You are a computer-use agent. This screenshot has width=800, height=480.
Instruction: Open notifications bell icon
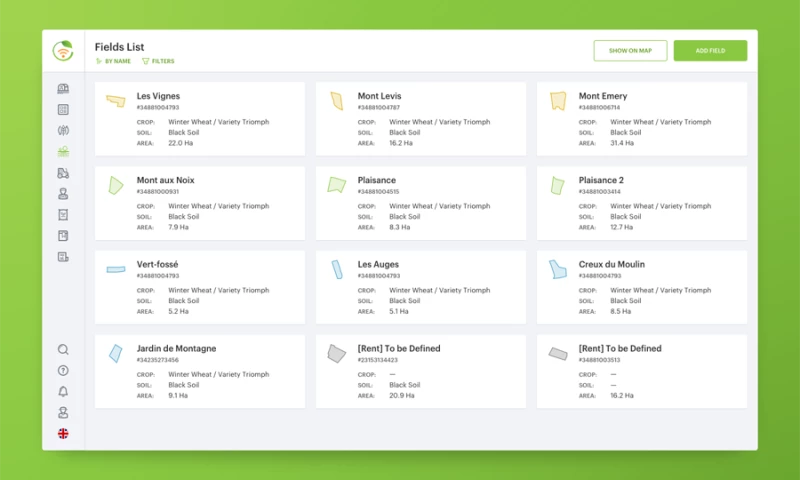(63, 392)
